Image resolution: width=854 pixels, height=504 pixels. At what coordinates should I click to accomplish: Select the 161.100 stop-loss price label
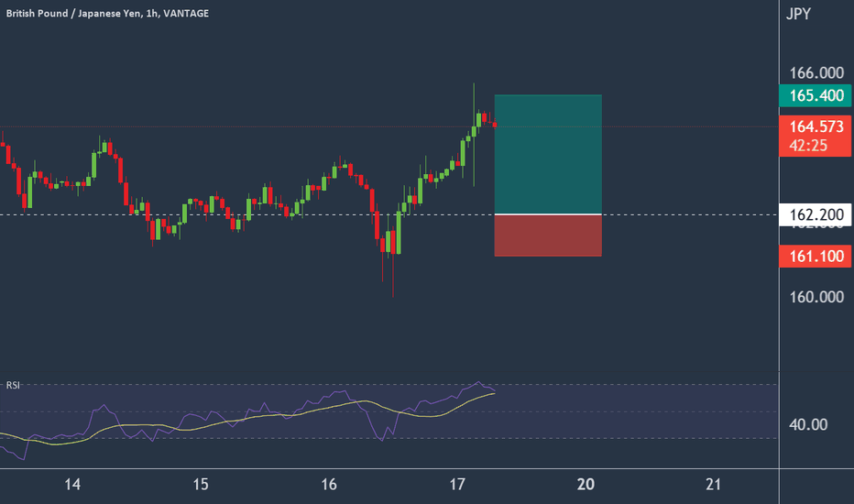pyautogui.click(x=816, y=256)
